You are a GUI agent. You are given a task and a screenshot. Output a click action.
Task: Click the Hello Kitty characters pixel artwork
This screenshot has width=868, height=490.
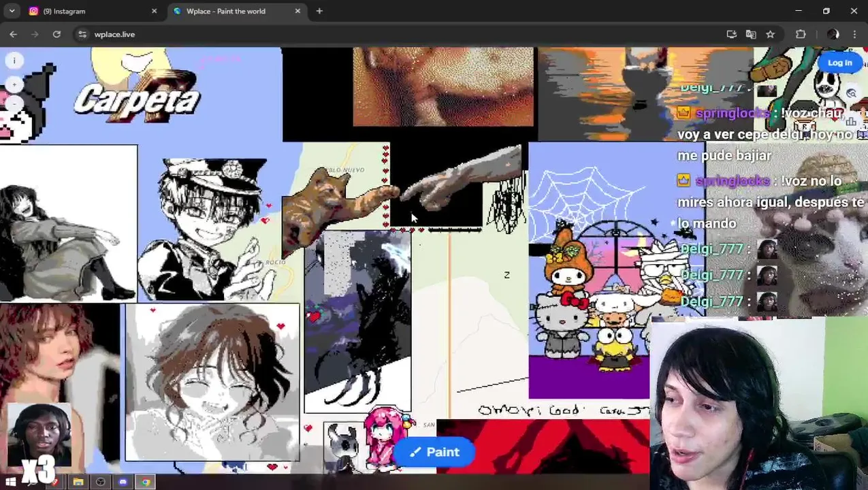point(589,269)
